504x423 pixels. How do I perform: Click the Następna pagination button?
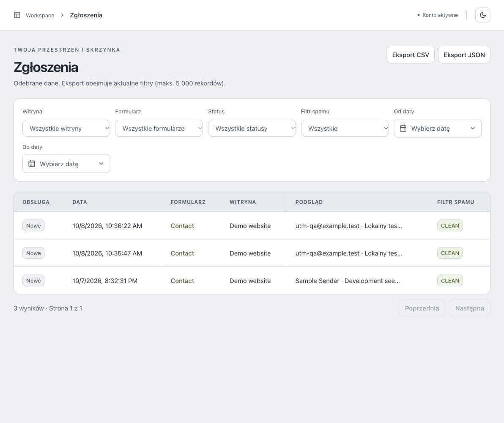[x=469, y=308]
